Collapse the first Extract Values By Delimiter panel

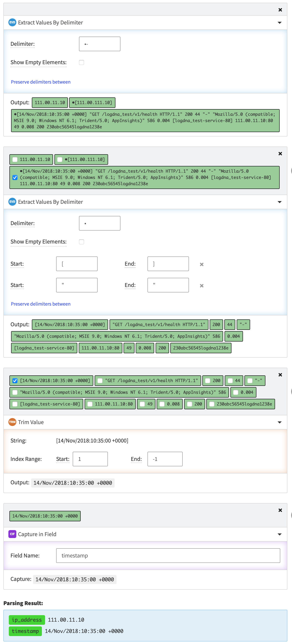pyautogui.click(x=280, y=23)
